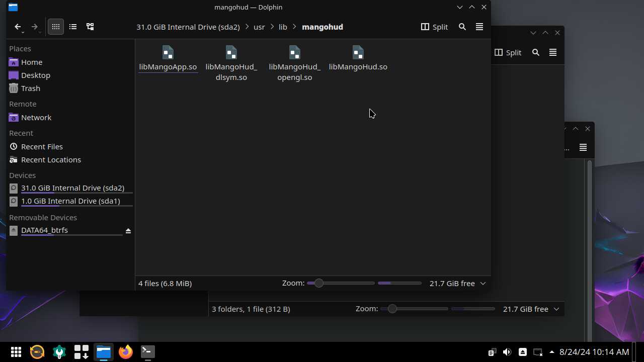The height and width of the screenshot is (362, 644).
Task: Click the scrollbar in the rearmost window
Action: tap(589, 251)
